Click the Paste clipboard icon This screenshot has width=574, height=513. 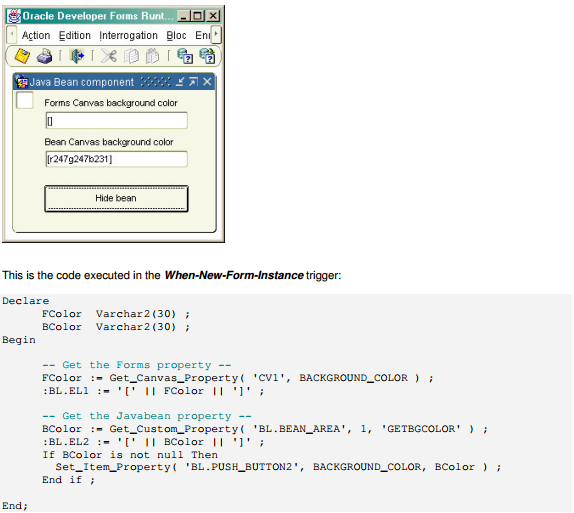click(x=152, y=56)
